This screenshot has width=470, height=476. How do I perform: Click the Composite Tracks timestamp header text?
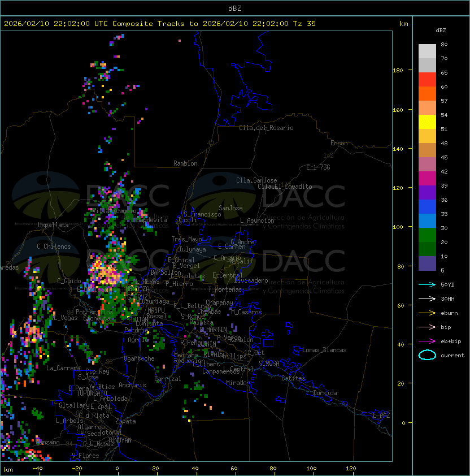tap(160, 24)
